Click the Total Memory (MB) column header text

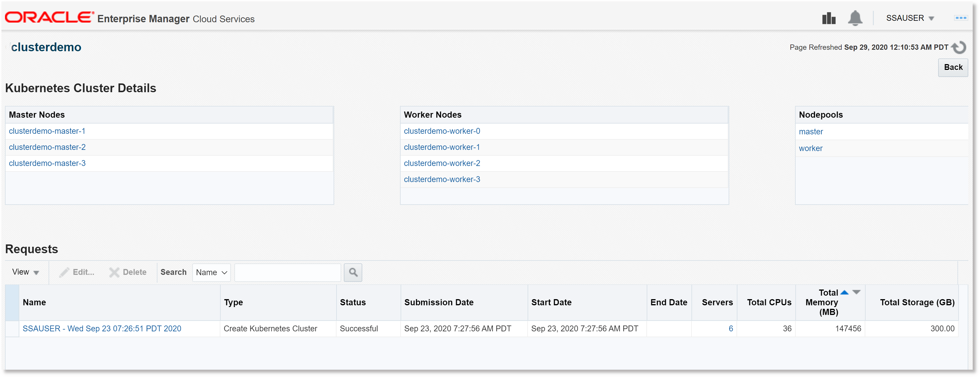pos(822,302)
